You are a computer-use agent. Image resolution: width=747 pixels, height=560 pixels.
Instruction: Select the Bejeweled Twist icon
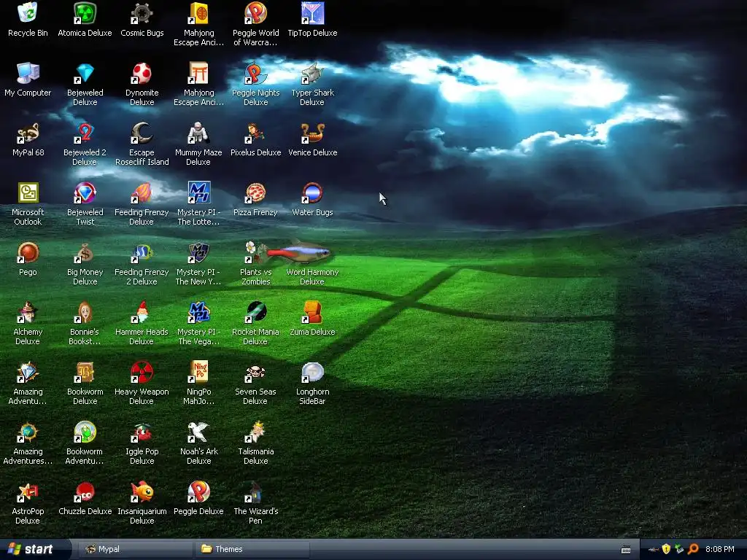[x=85, y=192]
